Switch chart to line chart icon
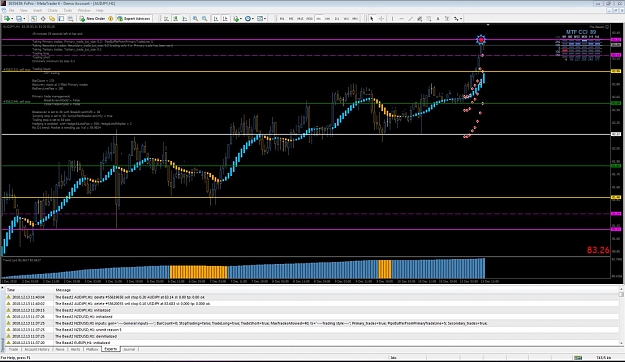 185,18
